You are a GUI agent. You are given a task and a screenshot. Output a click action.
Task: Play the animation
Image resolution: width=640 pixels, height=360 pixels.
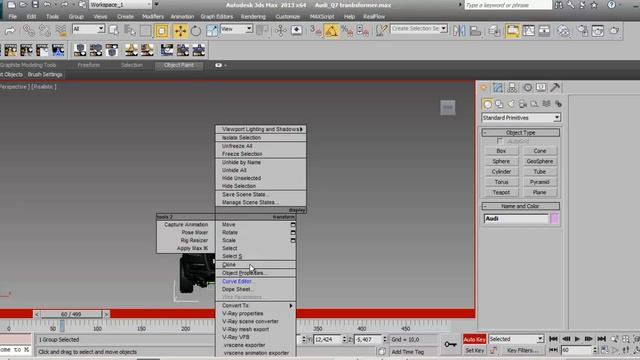tap(577, 339)
